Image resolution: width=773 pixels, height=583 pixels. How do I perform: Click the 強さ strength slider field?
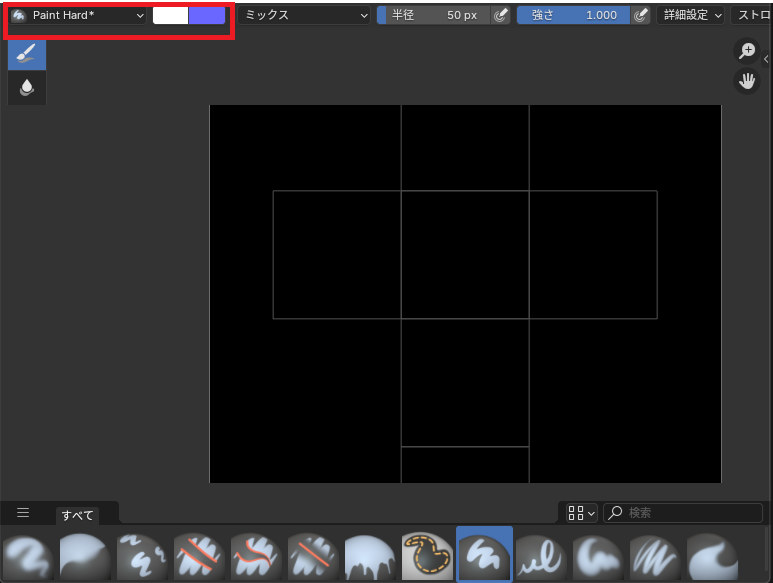click(x=573, y=15)
